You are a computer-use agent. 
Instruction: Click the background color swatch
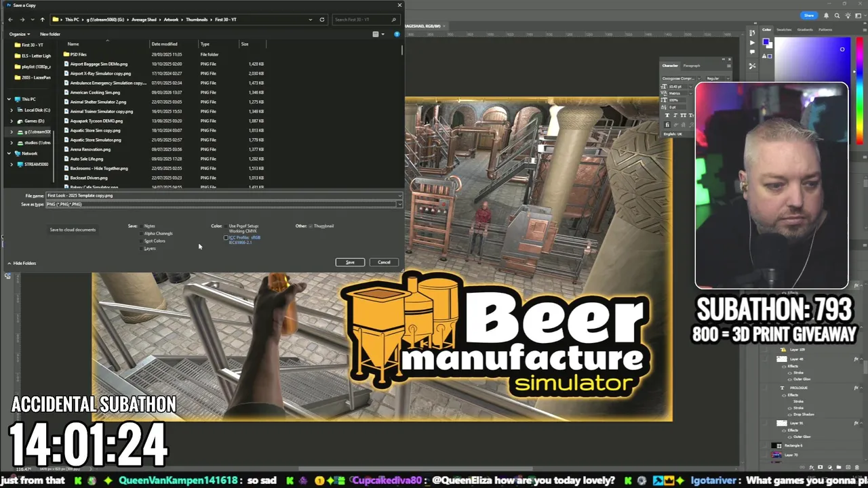(x=770, y=46)
